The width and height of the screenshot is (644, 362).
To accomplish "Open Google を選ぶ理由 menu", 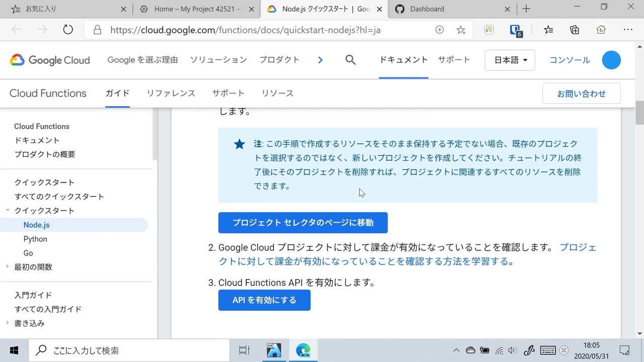I will coord(143,60).
